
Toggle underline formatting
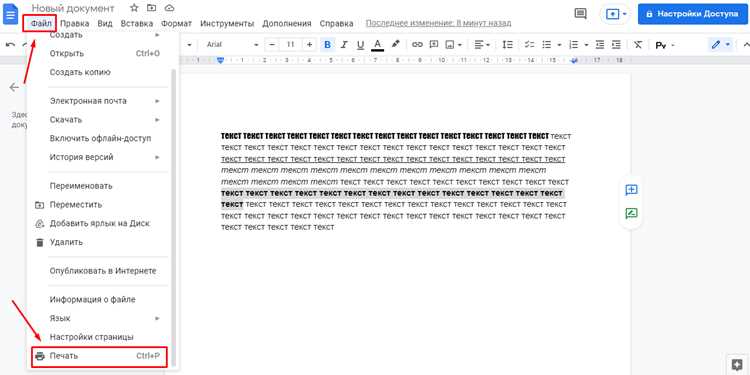(x=360, y=44)
